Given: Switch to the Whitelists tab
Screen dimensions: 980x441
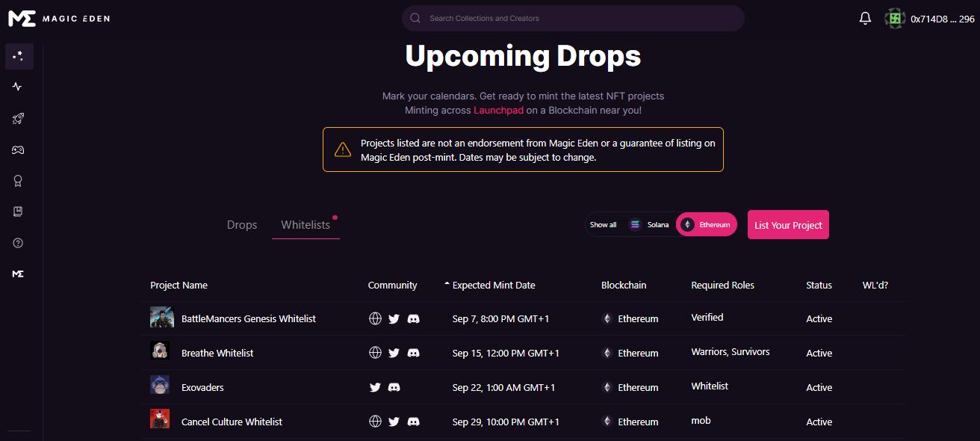Looking at the screenshot, I should [306, 225].
